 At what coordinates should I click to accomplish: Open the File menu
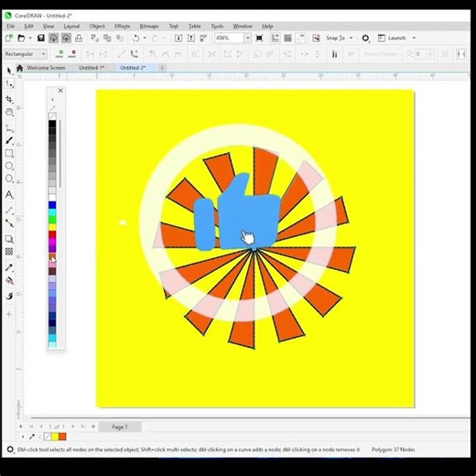click(x=11, y=27)
